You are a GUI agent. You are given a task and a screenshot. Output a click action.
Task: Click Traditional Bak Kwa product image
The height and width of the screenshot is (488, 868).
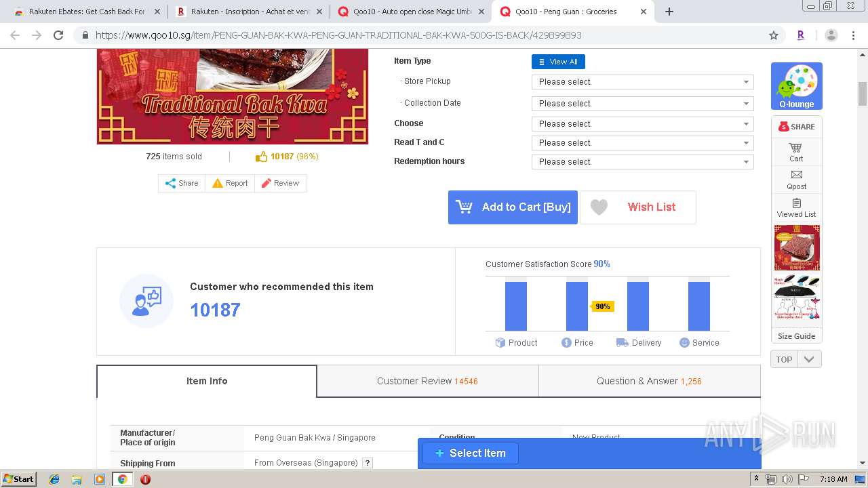coord(233,96)
